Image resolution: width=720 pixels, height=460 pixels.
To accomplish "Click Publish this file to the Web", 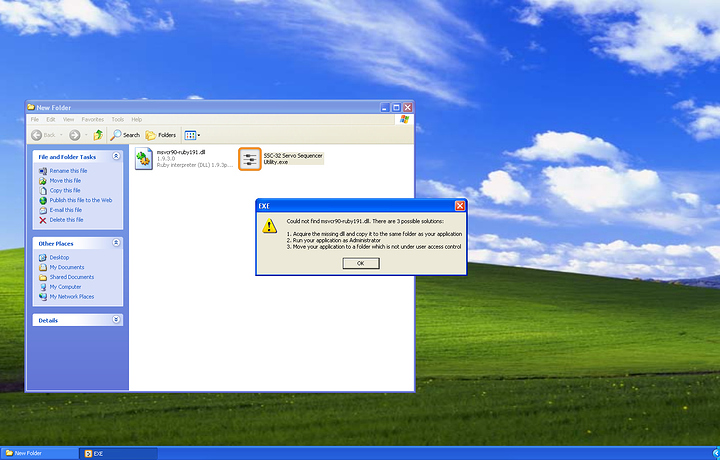I will click(x=81, y=200).
